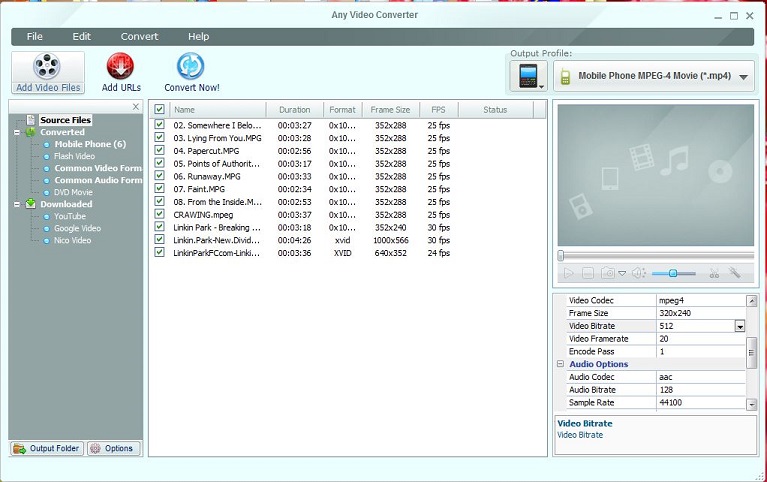This screenshot has height=482, width=767.
Task: Open the Convert menu
Action: [x=139, y=37]
